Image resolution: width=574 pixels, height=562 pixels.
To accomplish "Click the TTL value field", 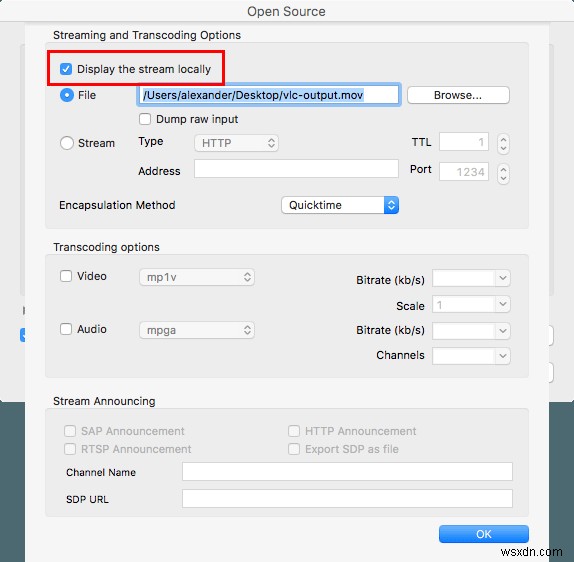I will (464, 142).
